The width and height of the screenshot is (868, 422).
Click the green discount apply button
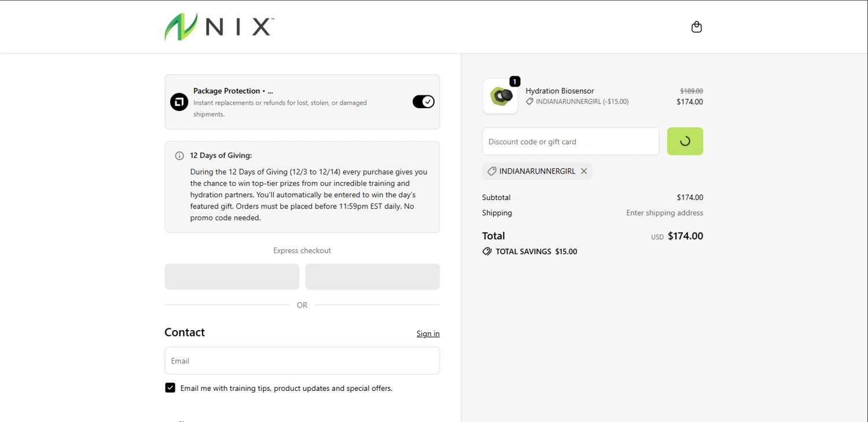coord(685,141)
